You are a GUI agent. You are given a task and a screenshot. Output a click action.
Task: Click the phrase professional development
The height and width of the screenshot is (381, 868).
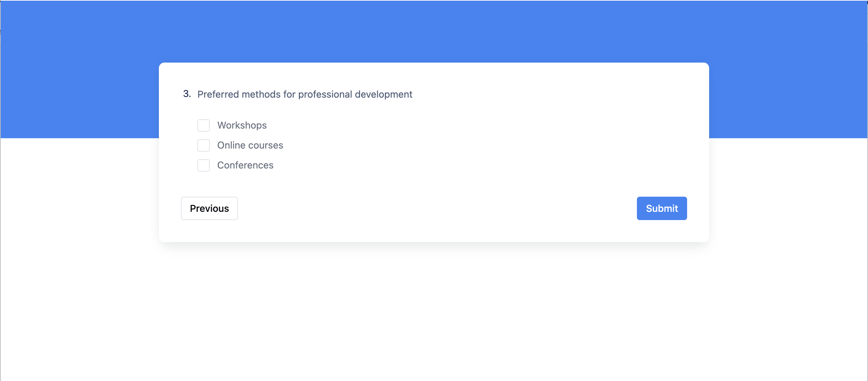pos(355,94)
